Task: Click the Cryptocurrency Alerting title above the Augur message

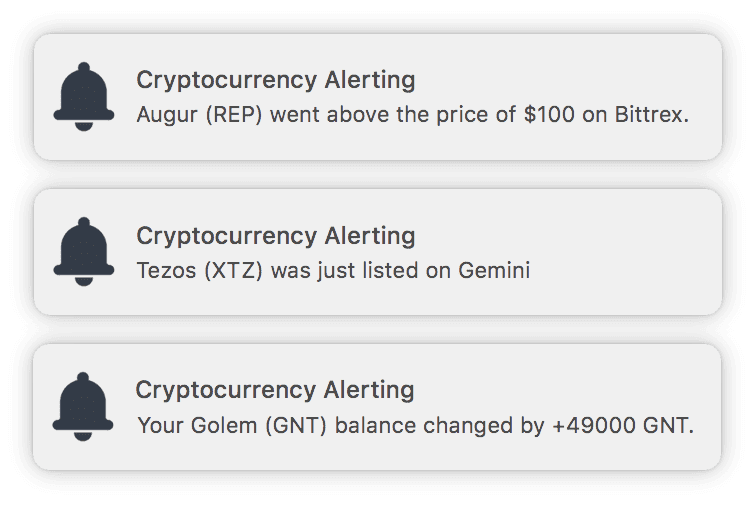Action: pos(275,80)
